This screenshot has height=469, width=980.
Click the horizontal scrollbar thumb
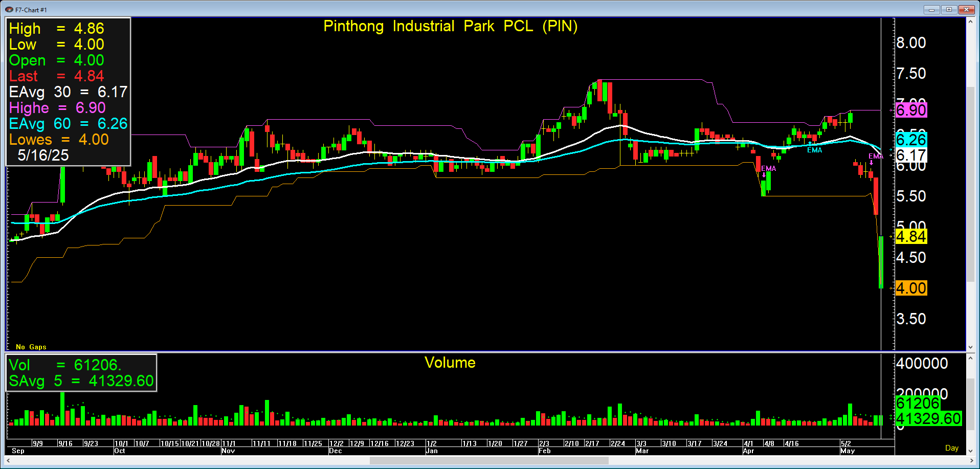(x=489, y=461)
